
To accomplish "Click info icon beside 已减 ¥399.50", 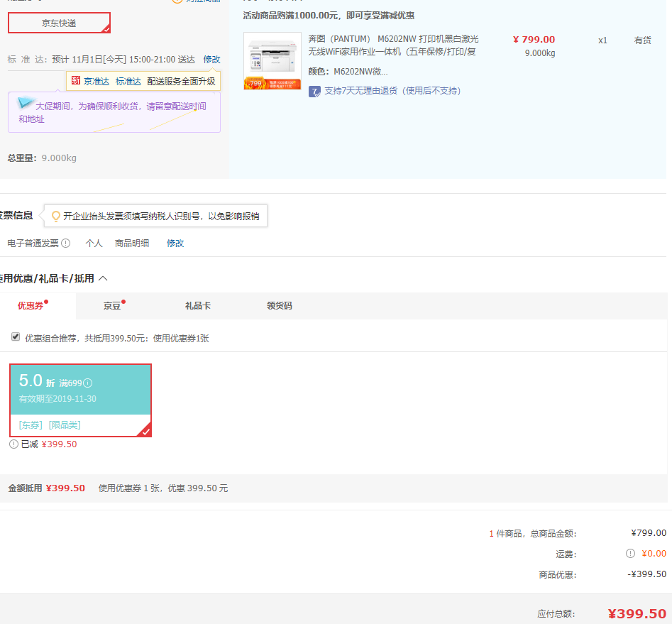I will pos(13,444).
